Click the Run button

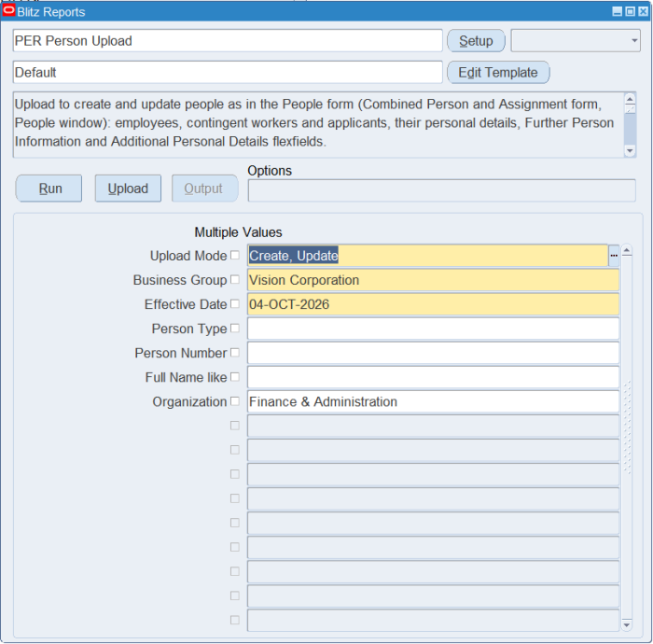[49, 189]
